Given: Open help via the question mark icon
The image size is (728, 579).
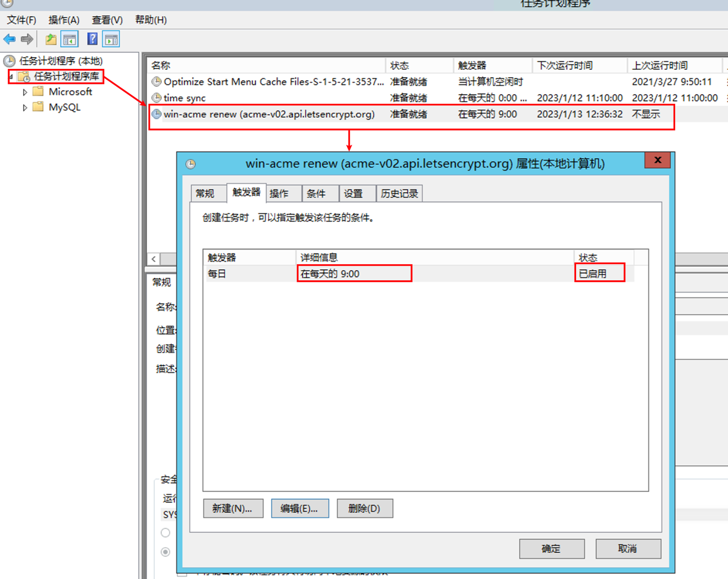Looking at the screenshot, I should [92, 39].
